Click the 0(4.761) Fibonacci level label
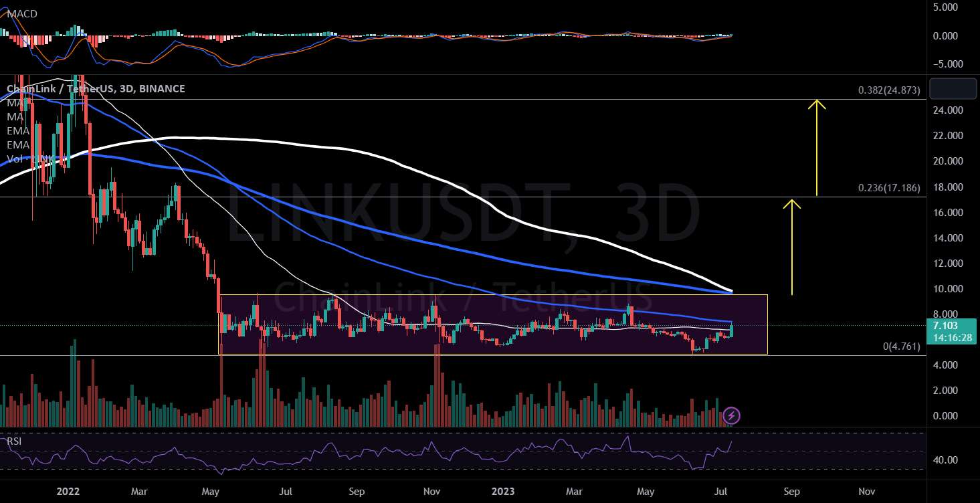 coord(902,346)
